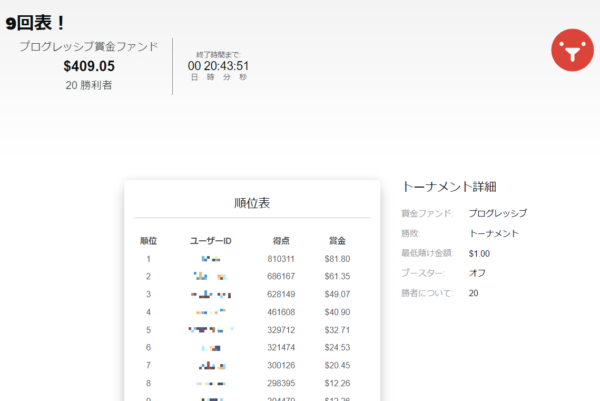Click the 9回表！ page title

(37, 21)
